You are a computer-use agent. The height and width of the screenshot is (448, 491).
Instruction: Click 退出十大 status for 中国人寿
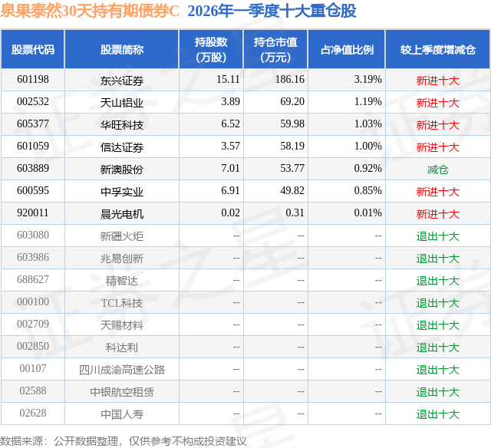click(438, 414)
